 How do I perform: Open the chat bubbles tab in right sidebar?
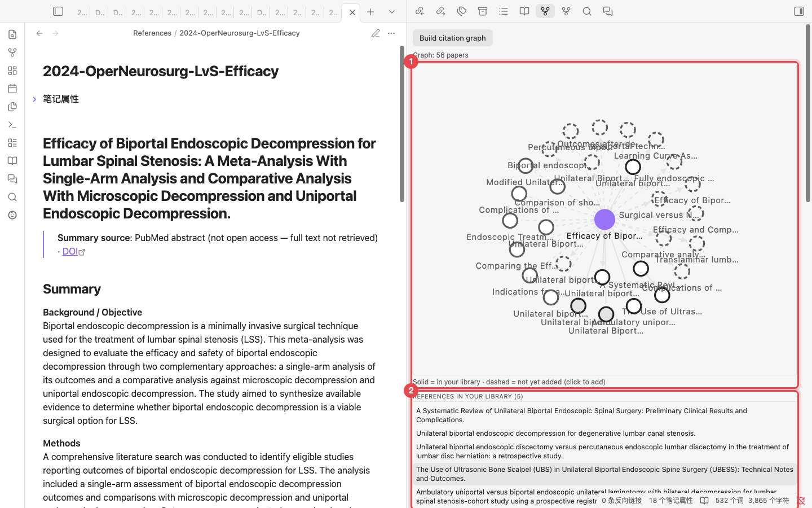pos(608,11)
